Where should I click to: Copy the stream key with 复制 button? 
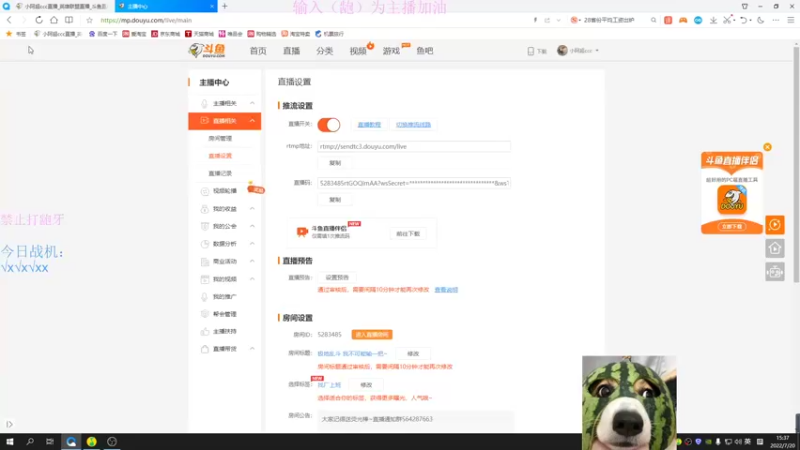point(335,199)
